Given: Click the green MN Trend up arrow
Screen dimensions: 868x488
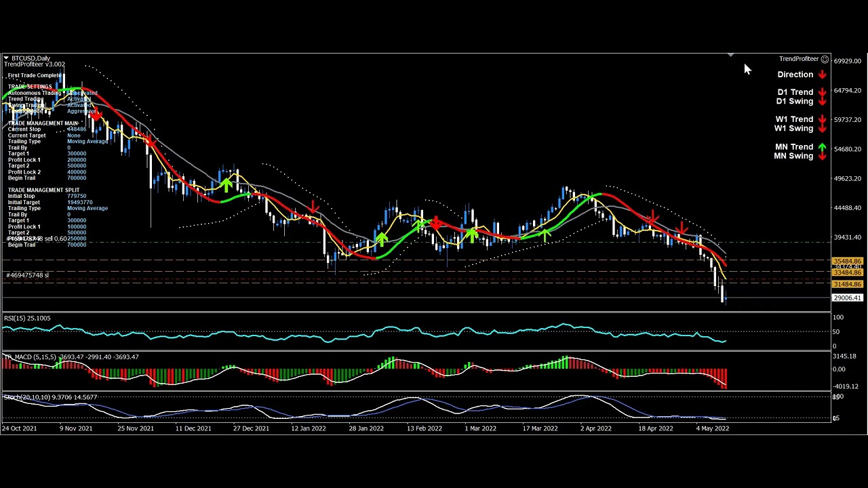Looking at the screenshot, I should [x=822, y=147].
